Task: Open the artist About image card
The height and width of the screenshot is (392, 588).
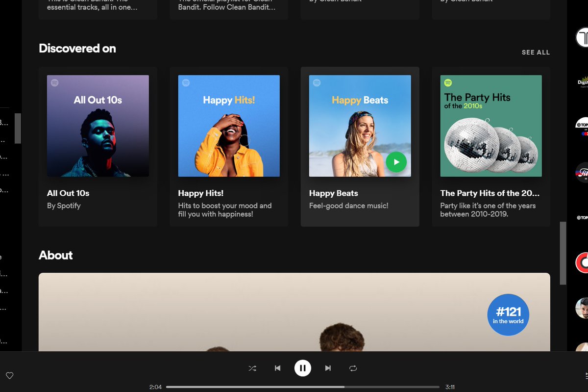Action: (x=294, y=312)
